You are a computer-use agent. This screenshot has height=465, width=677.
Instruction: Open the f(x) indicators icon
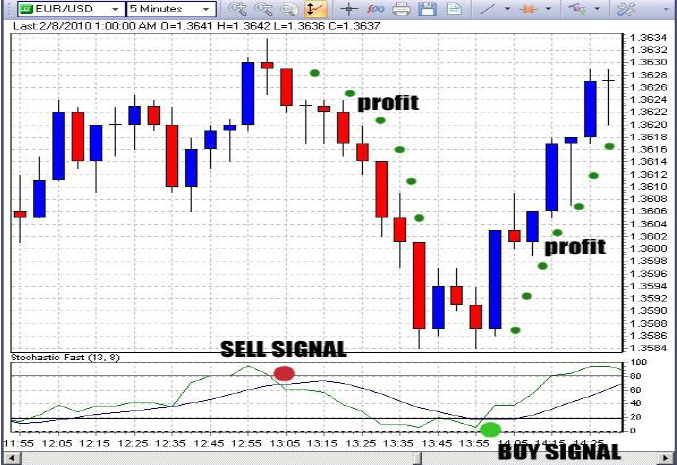[x=375, y=9]
